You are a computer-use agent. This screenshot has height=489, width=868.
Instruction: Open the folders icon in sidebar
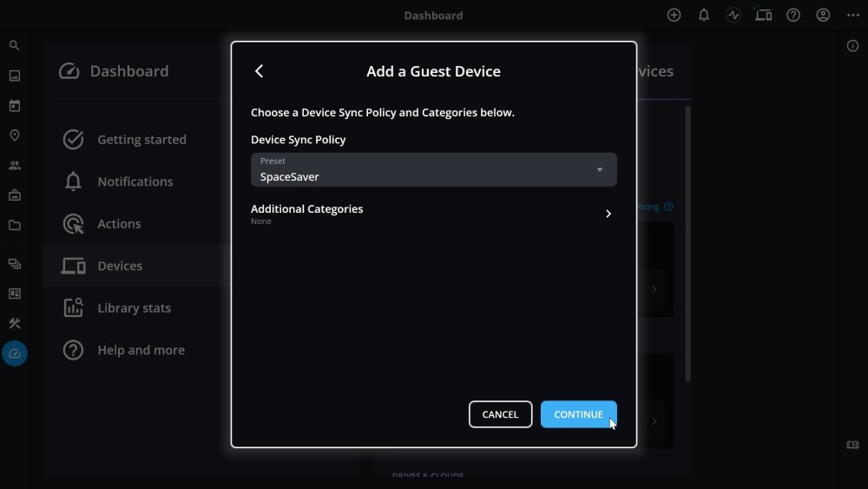click(x=14, y=225)
